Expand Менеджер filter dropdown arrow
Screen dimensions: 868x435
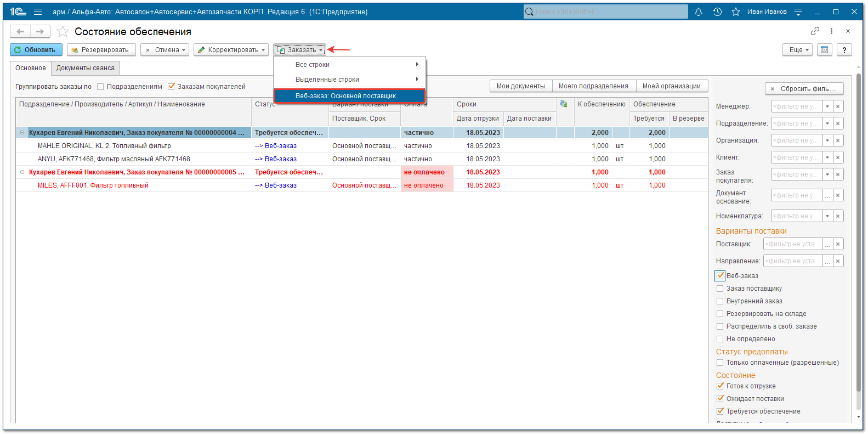click(827, 106)
